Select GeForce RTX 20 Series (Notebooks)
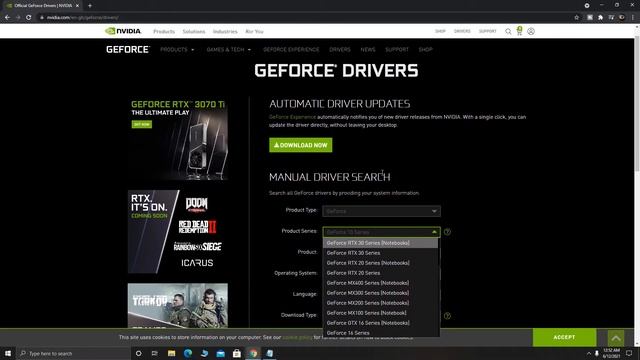The image size is (640, 360). coord(380,263)
